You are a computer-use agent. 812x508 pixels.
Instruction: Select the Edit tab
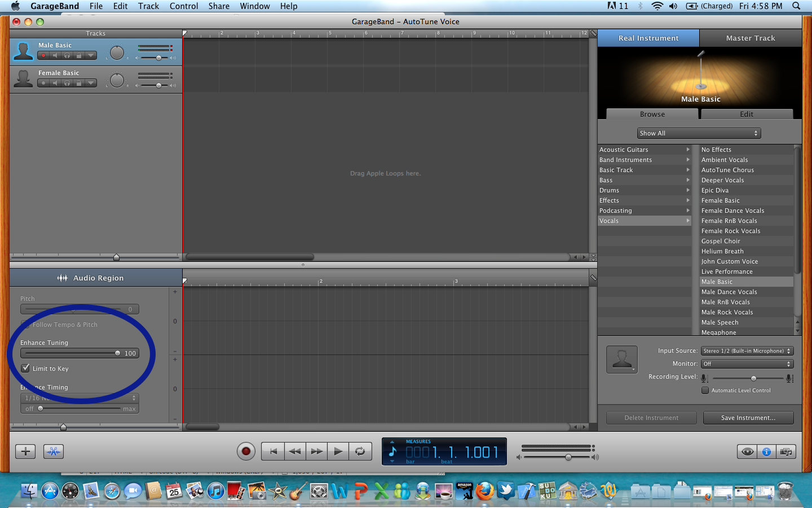(x=747, y=114)
